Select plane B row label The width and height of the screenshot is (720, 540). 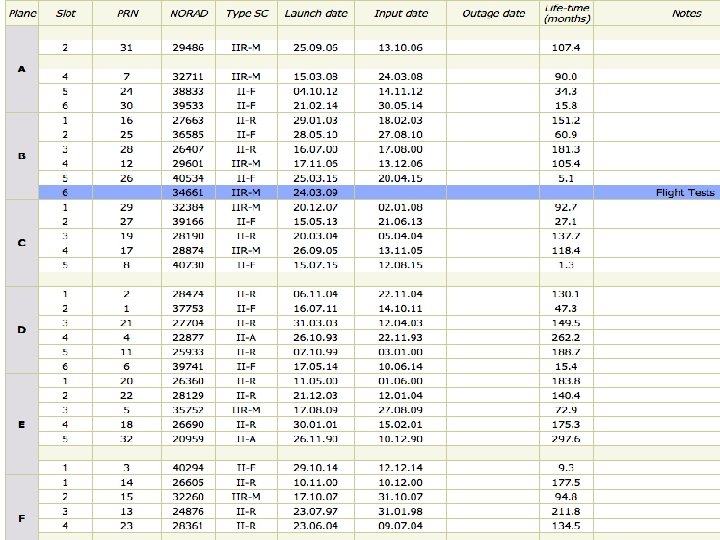point(22,156)
